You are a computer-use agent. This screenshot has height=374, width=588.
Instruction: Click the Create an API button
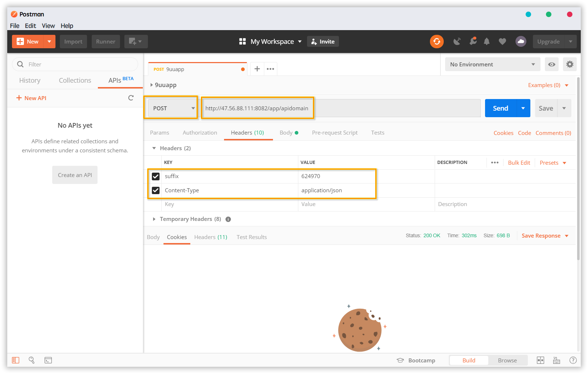point(75,175)
